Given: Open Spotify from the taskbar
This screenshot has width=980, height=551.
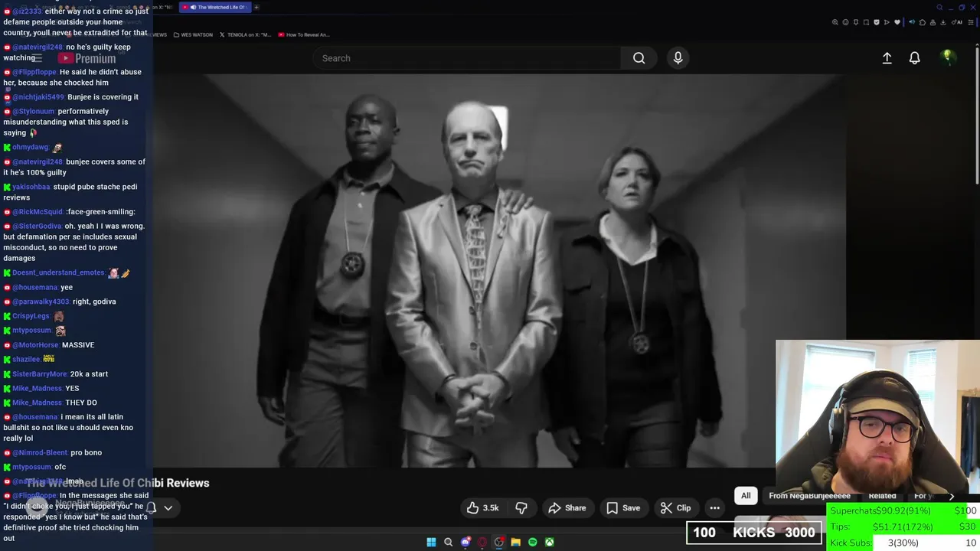Looking at the screenshot, I should (x=533, y=542).
